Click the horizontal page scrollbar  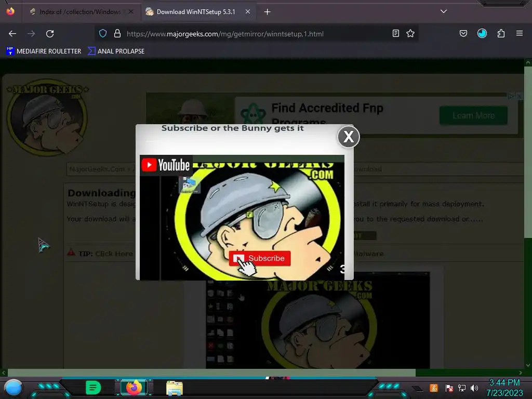211,373
